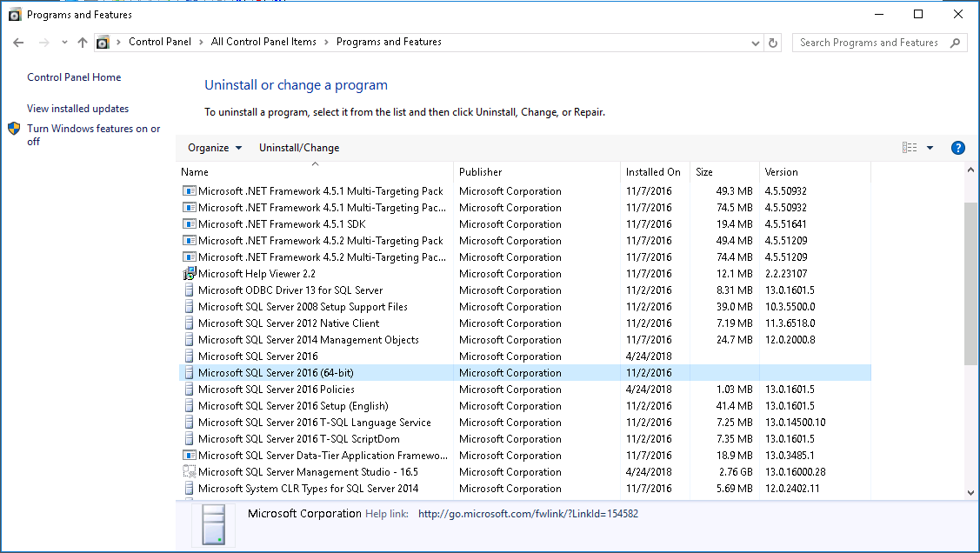Click the scroll down arrow of list

tap(970, 492)
